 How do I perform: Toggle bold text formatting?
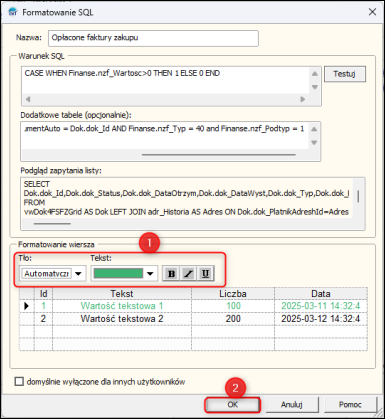click(x=171, y=274)
